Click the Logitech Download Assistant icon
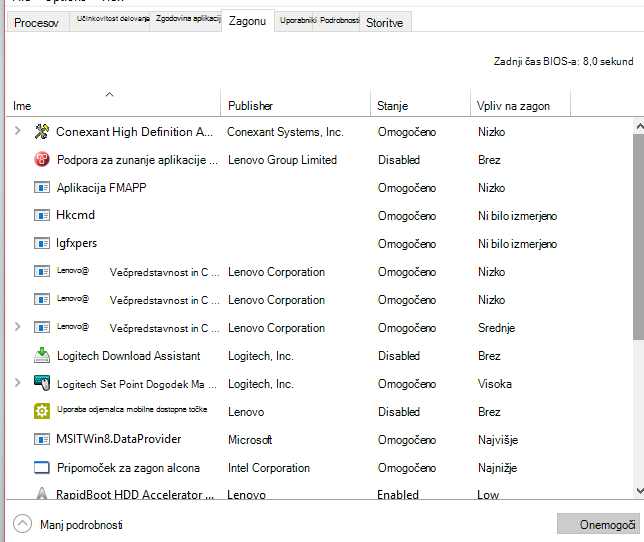The width and height of the screenshot is (644, 542). coord(42,356)
